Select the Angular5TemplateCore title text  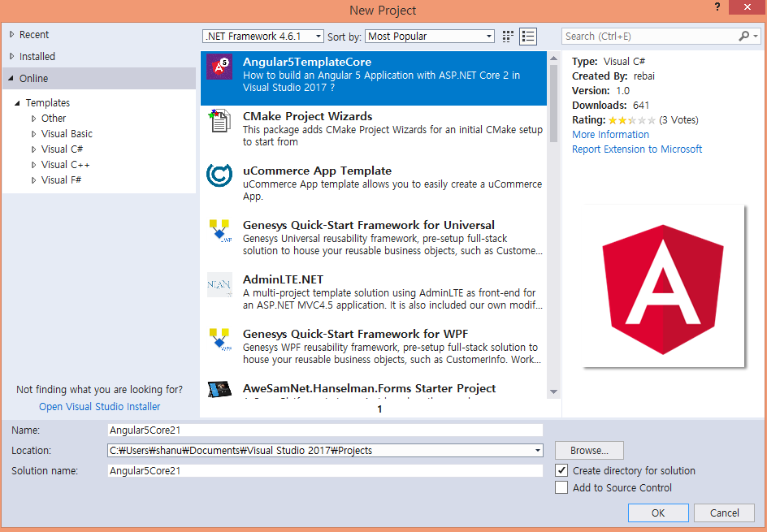[307, 62]
